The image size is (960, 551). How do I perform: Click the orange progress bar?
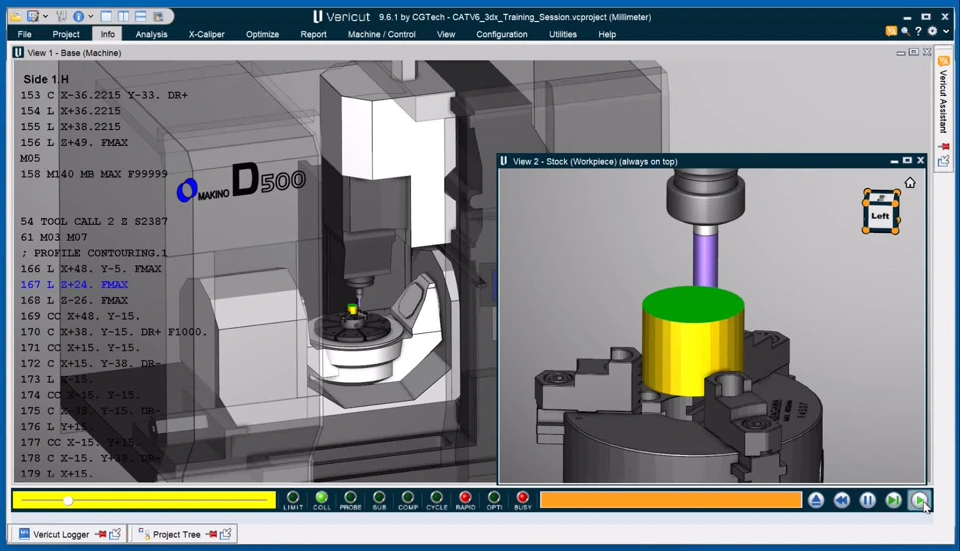coord(671,500)
